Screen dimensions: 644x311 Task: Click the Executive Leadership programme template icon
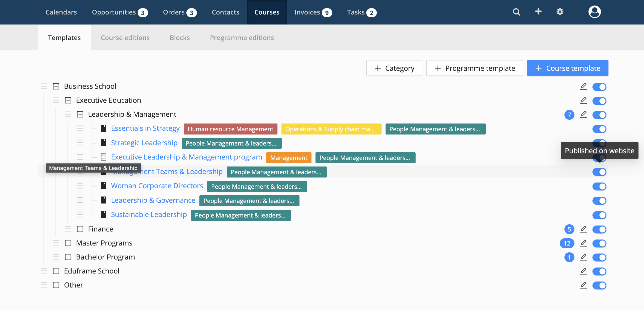pyautogui.click(x=104, y=157)
